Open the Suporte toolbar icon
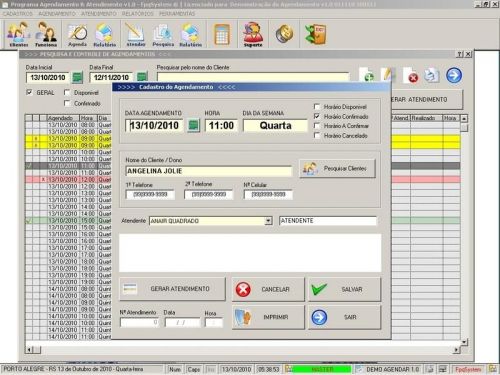This screenshot has width=500, height=375. (253, 34)
